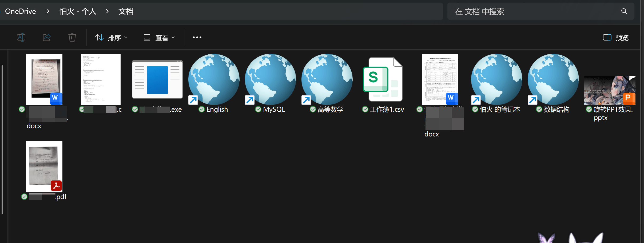Viewport: 644px width, 243px height.
Task: Toggle the 预览 preview pane
Action: pyautogui.click(x=616, y=38)
